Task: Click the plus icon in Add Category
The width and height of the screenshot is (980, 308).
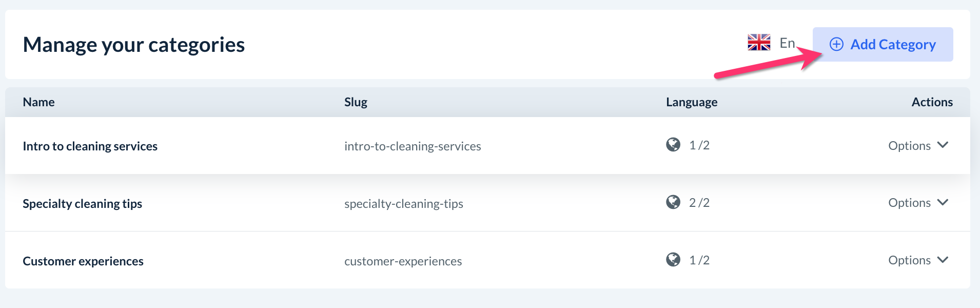Action: point(836,45)
